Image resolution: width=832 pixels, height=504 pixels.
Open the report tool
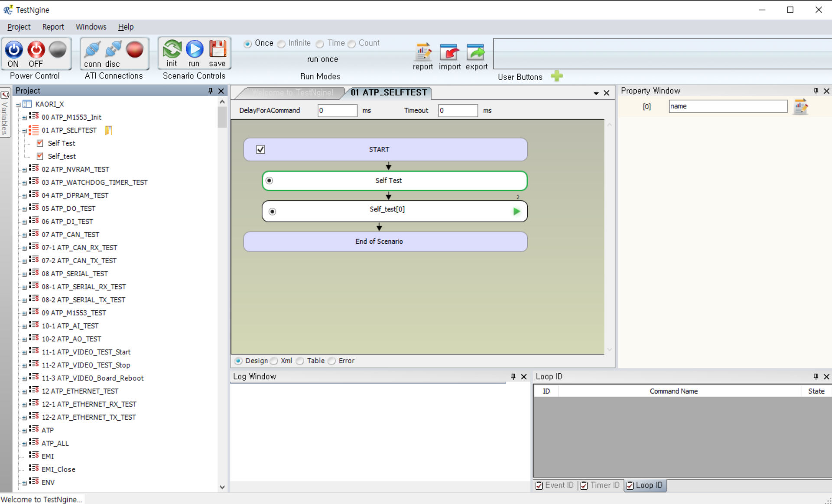(x=423, y=52)
